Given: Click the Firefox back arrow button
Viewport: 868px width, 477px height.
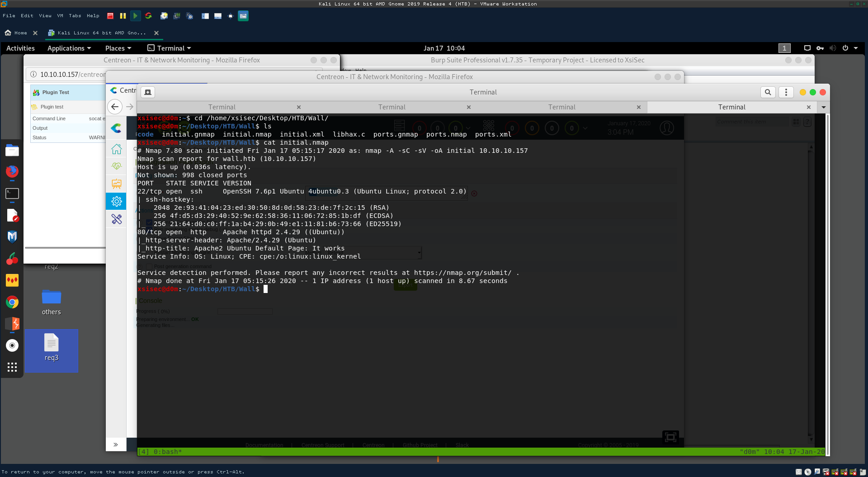Looking at the screenshot, I should (x=115, y=107).
